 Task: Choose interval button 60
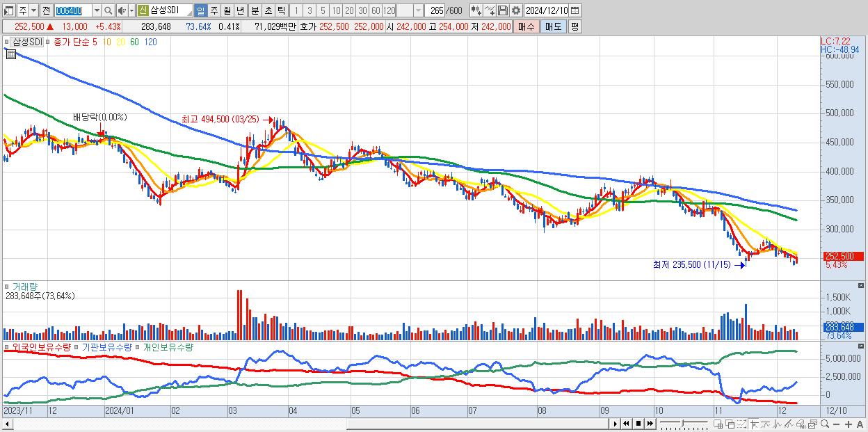point(376,10)
